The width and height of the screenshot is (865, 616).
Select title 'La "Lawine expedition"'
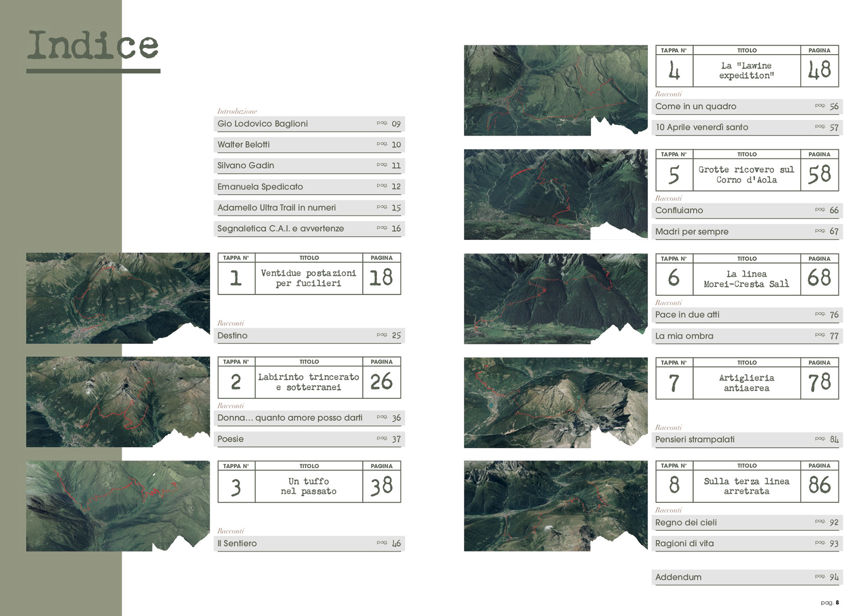click(747, 71)
